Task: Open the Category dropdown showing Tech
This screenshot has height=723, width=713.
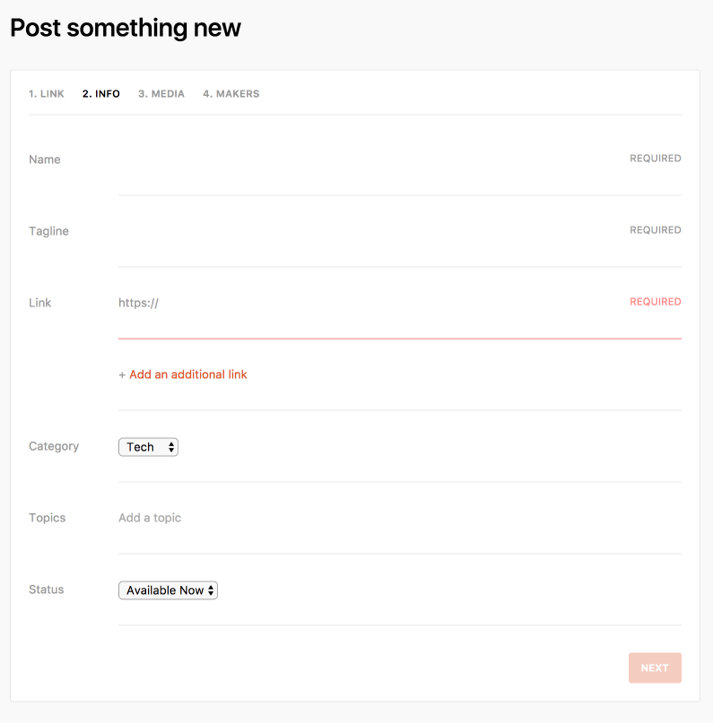Action: point(149,447)
